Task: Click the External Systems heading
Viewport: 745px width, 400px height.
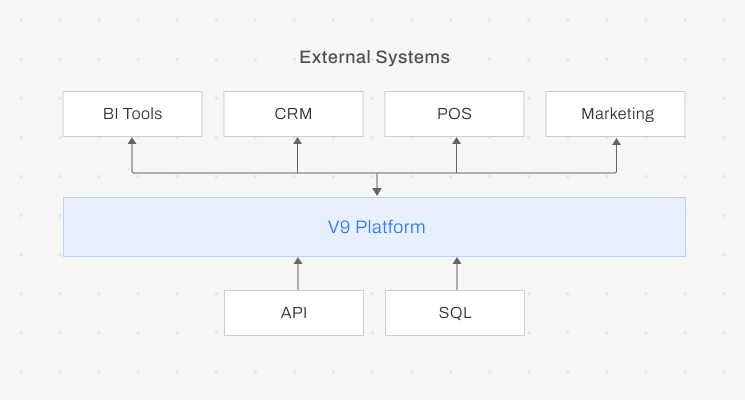Action: point(374,57)
